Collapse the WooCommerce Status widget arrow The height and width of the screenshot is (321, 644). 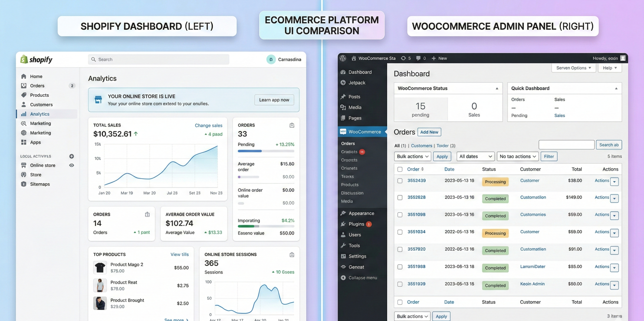click(x=497, y=88)
